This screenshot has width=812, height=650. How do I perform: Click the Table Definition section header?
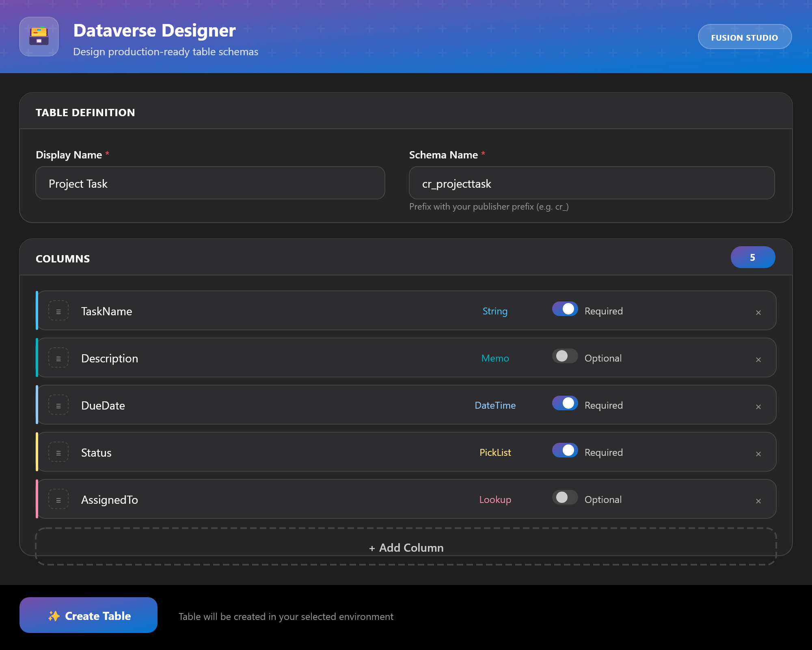click(85, 113)
